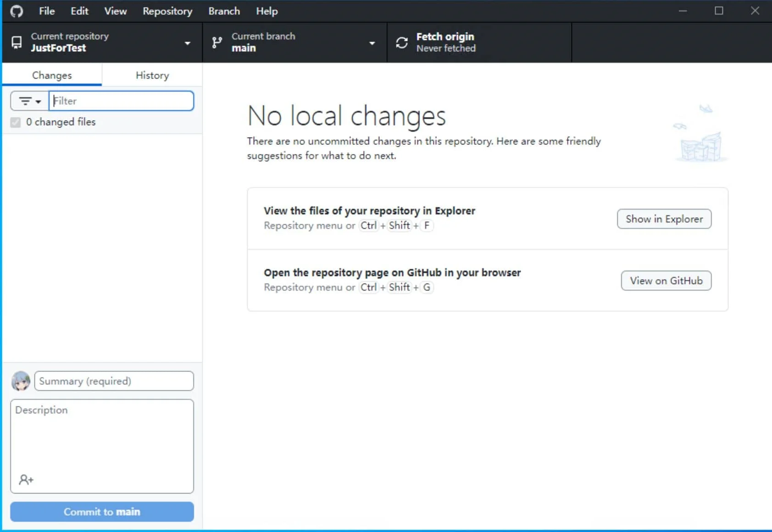
Task: Open the Repository menu
Action: (167, 11)
